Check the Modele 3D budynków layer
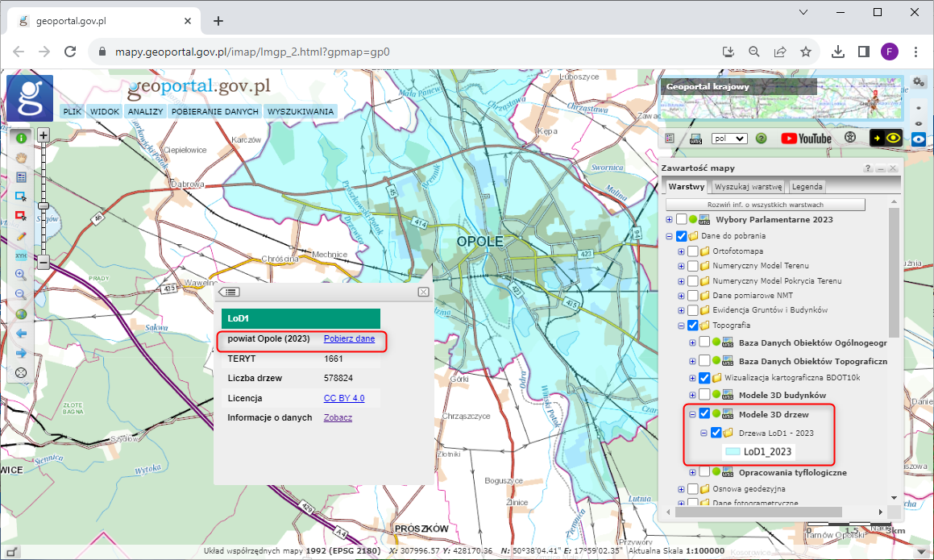The width and height of the screenshot is (934, 560). tap(704, 395)
